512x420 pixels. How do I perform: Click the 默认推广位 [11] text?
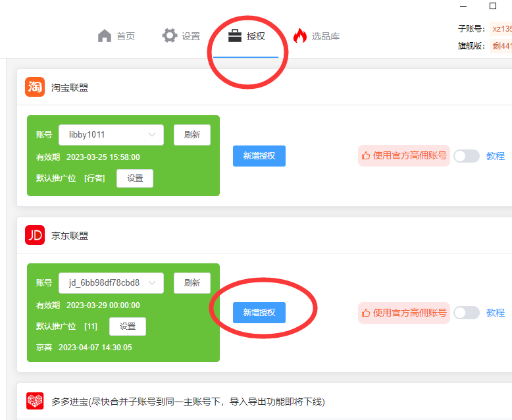click(66, 327)
